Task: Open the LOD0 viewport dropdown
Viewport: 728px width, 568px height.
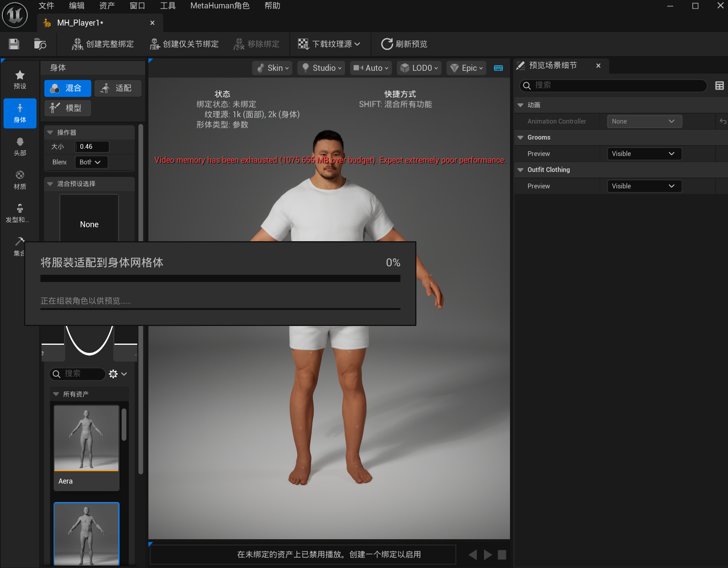Action: tap(419, 68)
